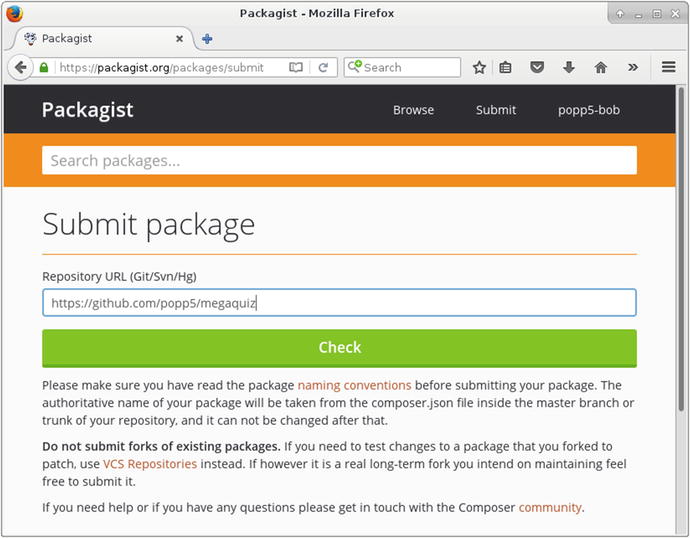Close the Packagist tab
Screen dimensions: 690x538
point(180,39)
